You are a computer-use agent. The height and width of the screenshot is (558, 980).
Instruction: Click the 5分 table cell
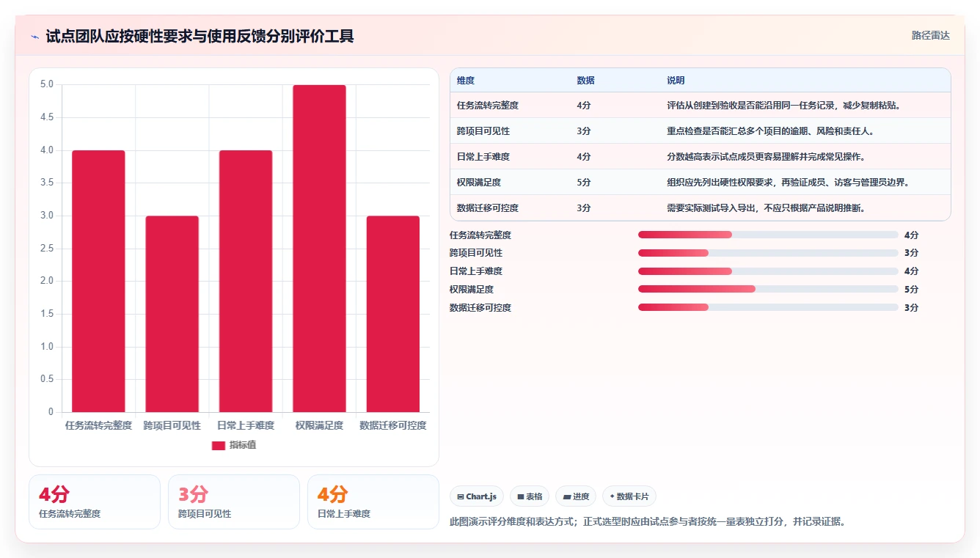tap(584, 183)
